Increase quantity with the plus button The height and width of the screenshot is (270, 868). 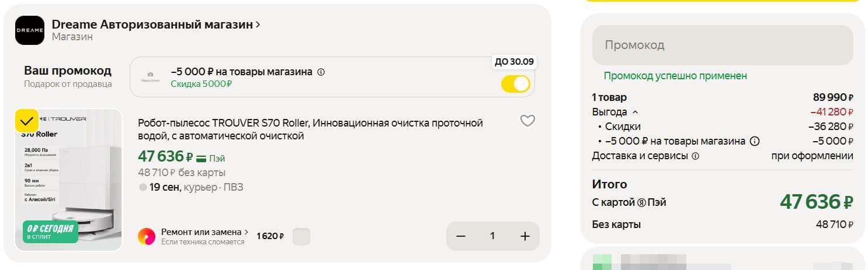pos(525,236)
